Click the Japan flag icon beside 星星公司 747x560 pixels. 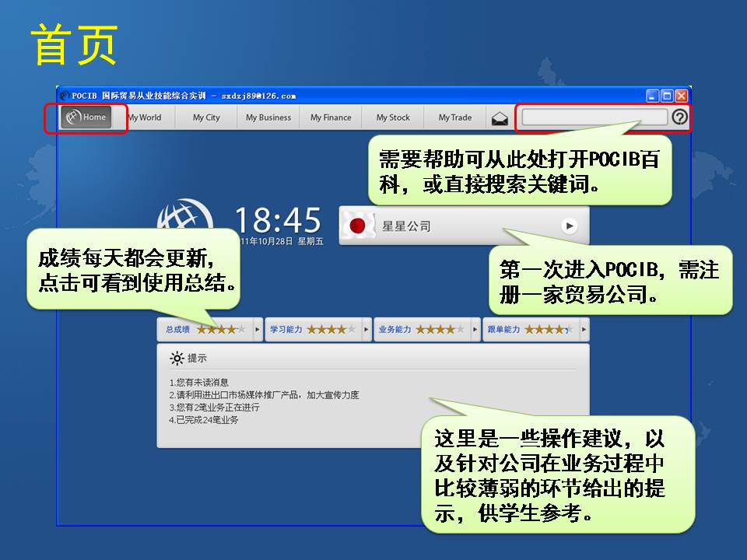point(358,226)
